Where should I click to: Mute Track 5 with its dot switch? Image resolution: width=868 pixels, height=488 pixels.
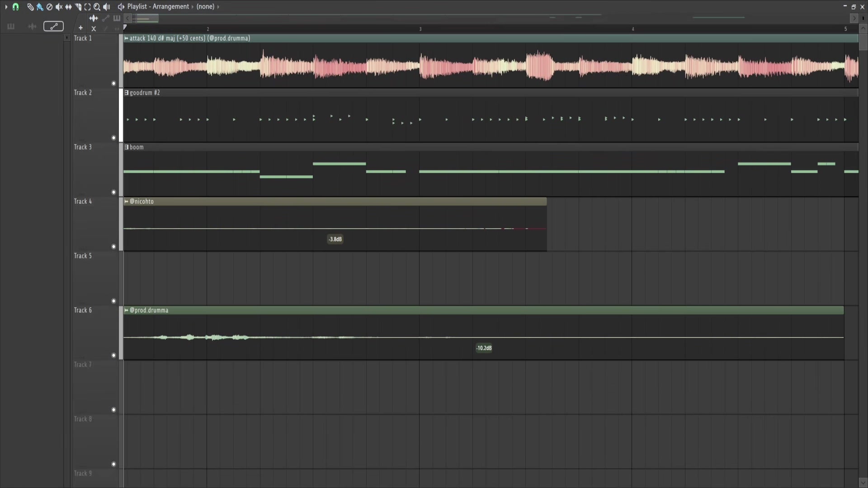coord(113,301)
